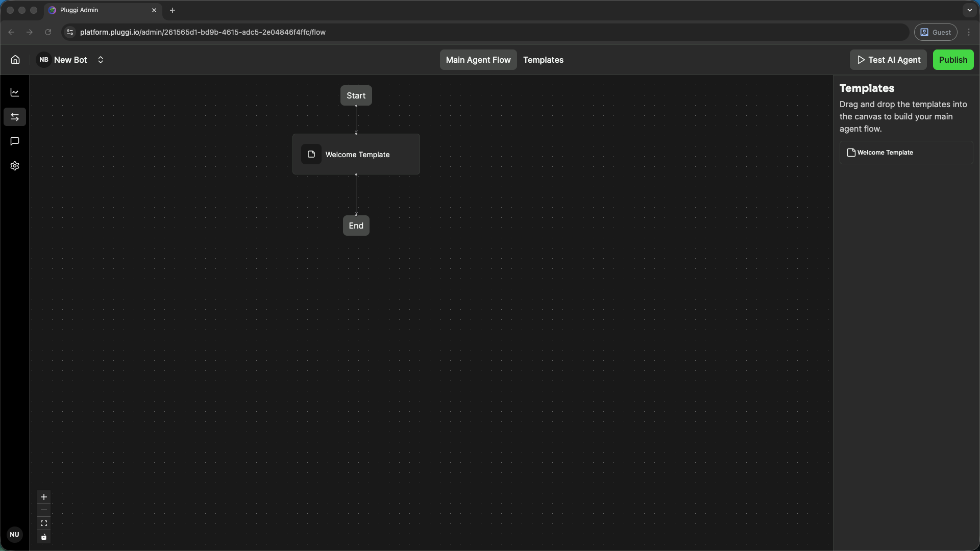This screenshot has width=980, height=551.
Task: Click the Publish button
Action: pos(953,60)
